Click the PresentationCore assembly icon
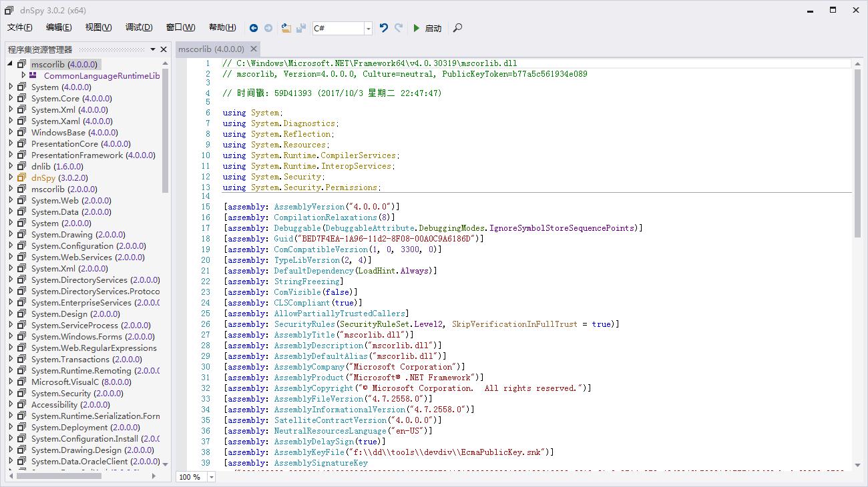The image size is (868, 487). pyautogui.click(x=21, y=143)
